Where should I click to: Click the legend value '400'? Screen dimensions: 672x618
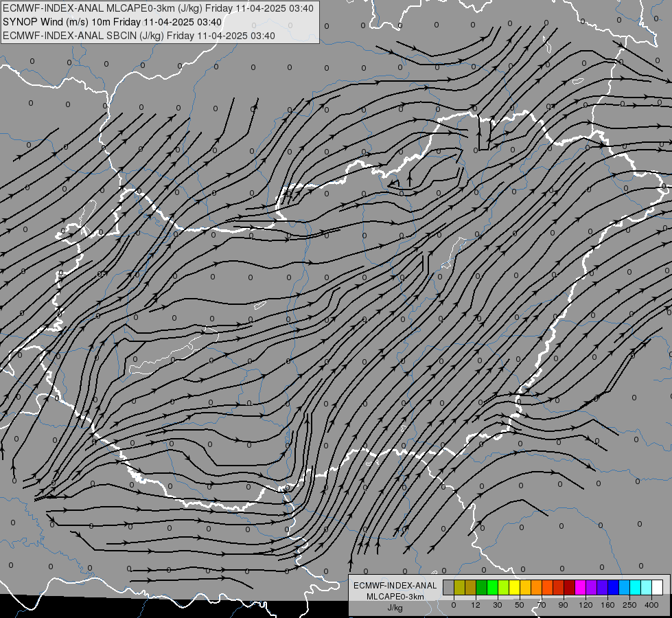click(x=651, y=605)
